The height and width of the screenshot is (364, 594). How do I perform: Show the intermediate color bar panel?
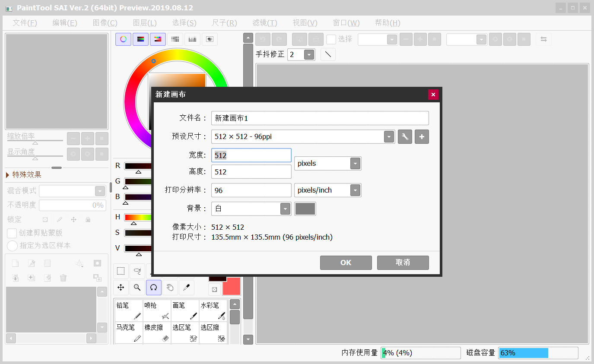pos(175,39)
